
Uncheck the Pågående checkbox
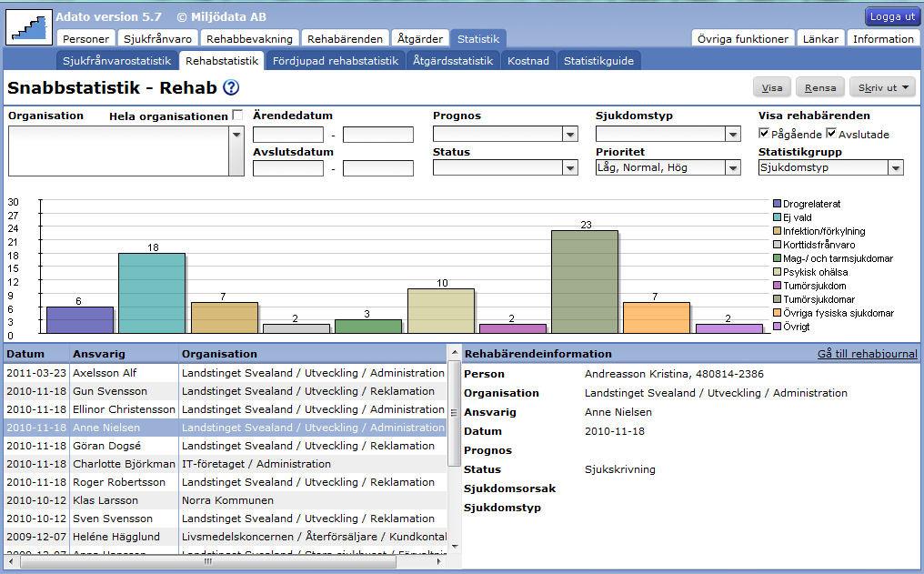coord(764,133)
